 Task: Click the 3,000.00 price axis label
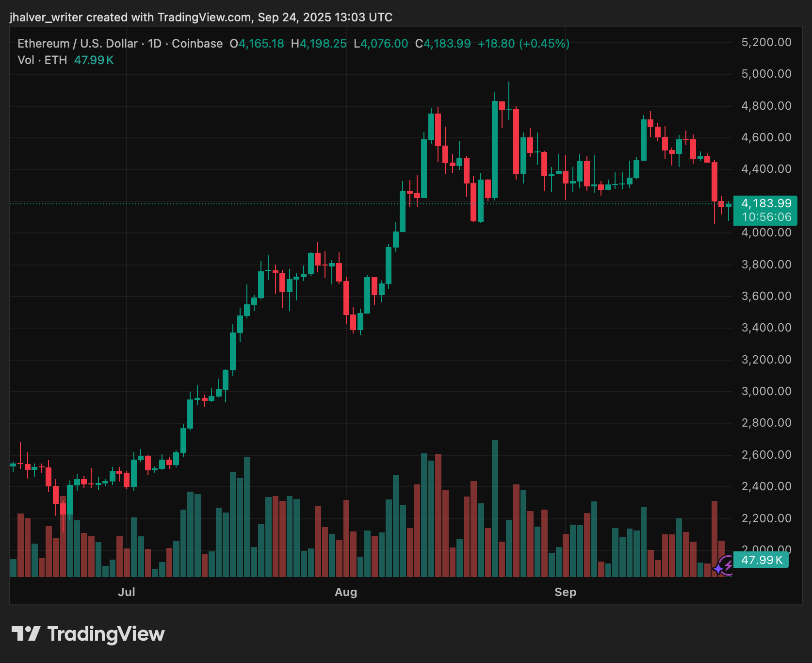click(x=766, y=391)
